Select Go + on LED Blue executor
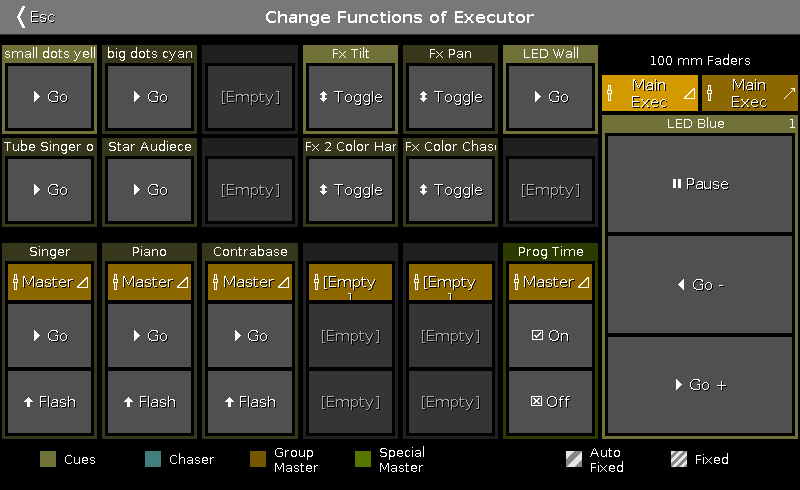Viewport: 800px width, 490px height. [x=699, y=385]
